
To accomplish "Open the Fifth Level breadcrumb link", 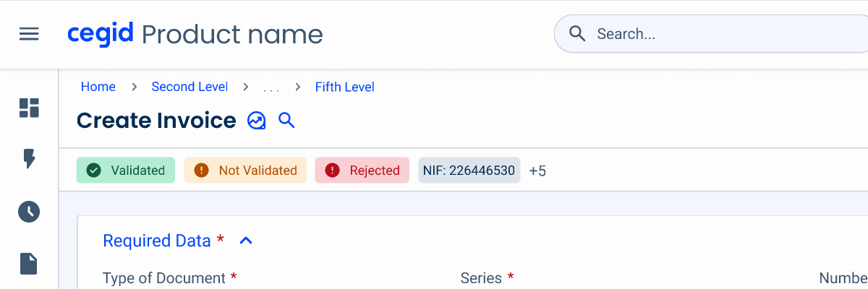I will pyautogui.click(x=345, y=87).
